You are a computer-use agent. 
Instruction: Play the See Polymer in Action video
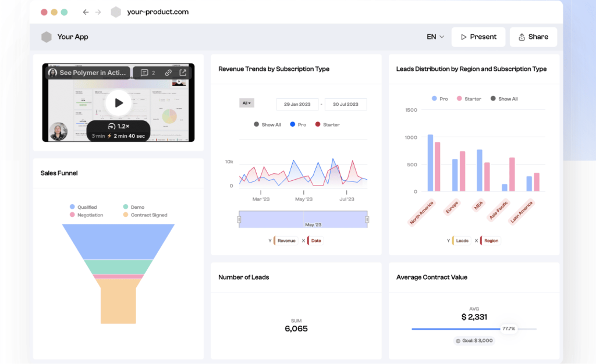tap(118, 102)
